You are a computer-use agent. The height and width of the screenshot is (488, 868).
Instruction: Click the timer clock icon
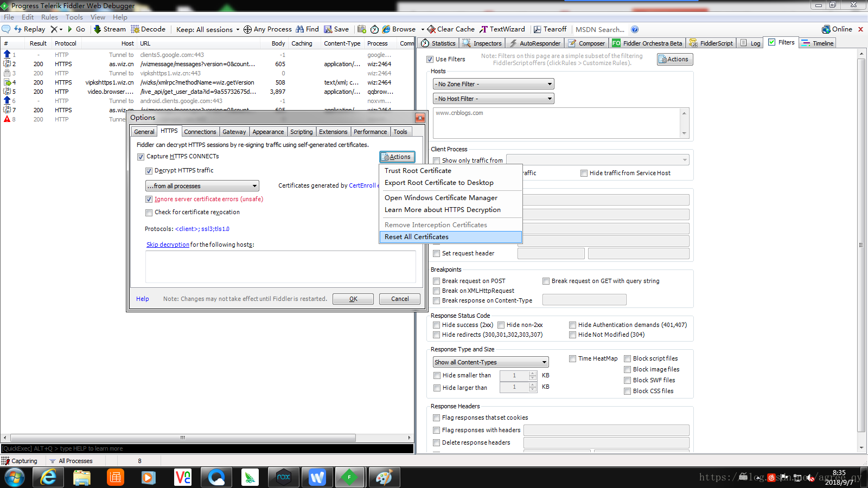[374, 29]
